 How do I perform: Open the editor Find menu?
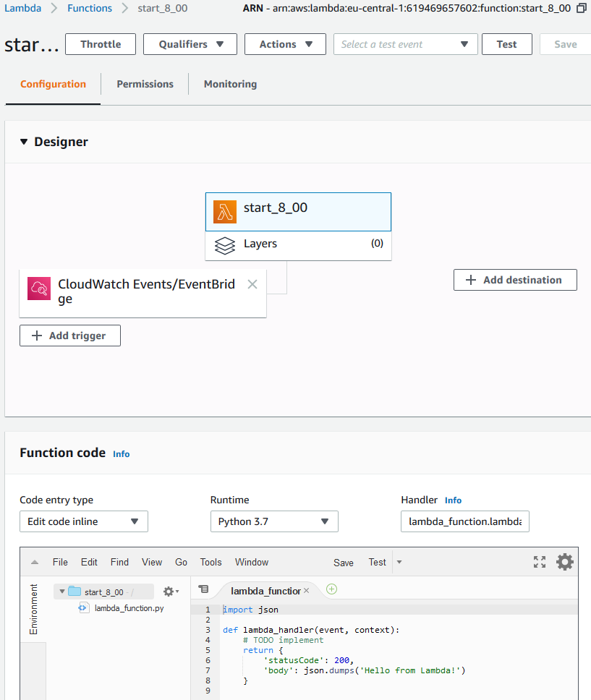(119, 562)
